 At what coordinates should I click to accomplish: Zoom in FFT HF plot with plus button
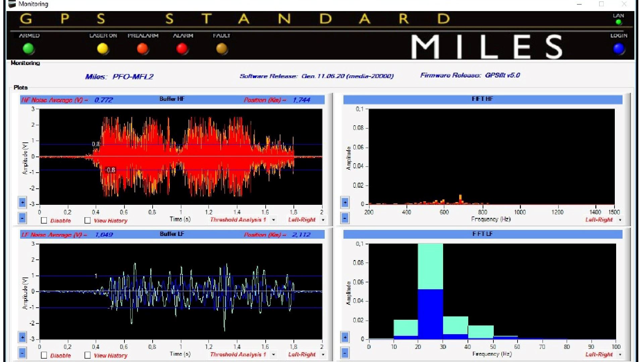click(x=345, y=202)
